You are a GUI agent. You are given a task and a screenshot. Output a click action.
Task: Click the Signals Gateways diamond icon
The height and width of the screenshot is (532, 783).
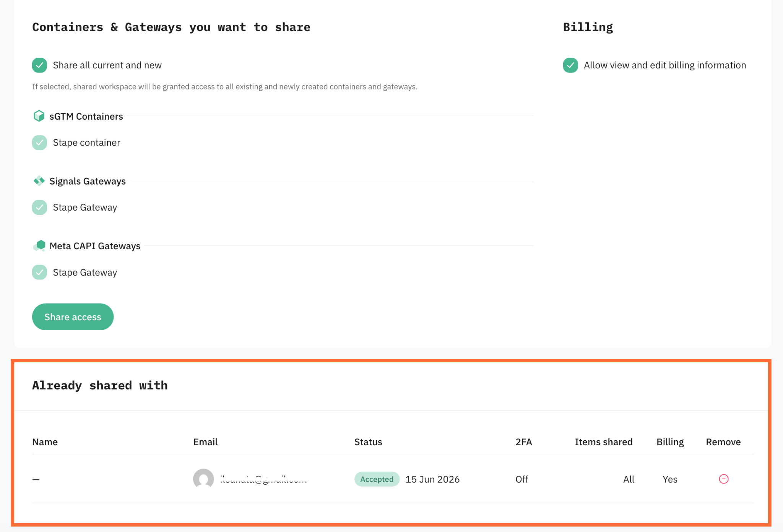tap(39, 181)
